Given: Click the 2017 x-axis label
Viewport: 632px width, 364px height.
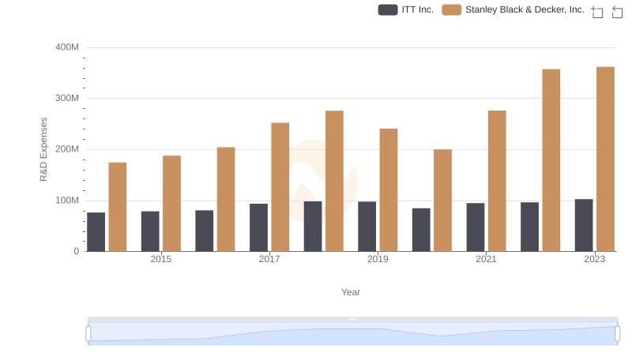Looking at the screenshot, I should coord(269,259).
